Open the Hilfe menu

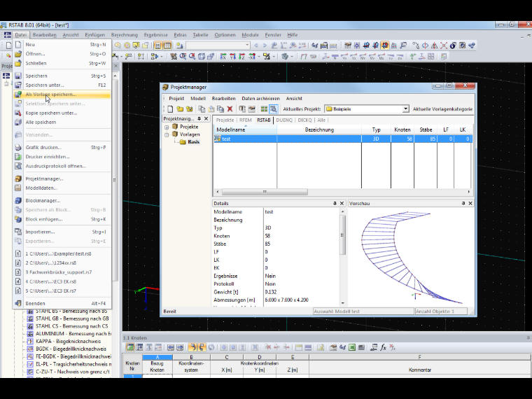(292, 35)
